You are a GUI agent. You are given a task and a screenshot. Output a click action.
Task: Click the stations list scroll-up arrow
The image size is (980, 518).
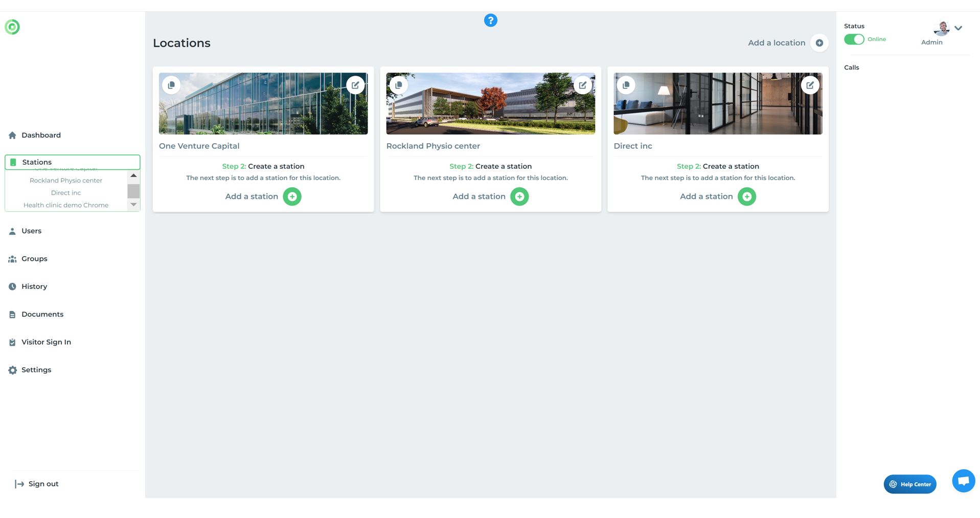pos(133,175)
